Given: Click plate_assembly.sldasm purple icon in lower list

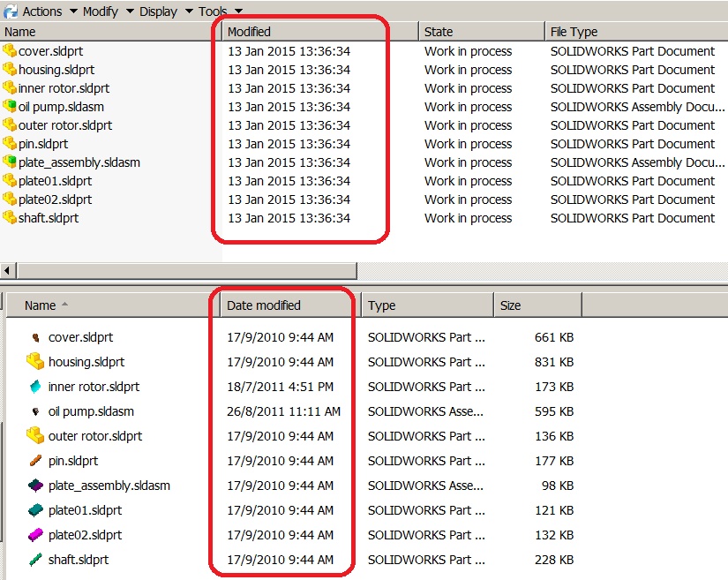Looking at the screenshot, I should [x=35, y=486].
